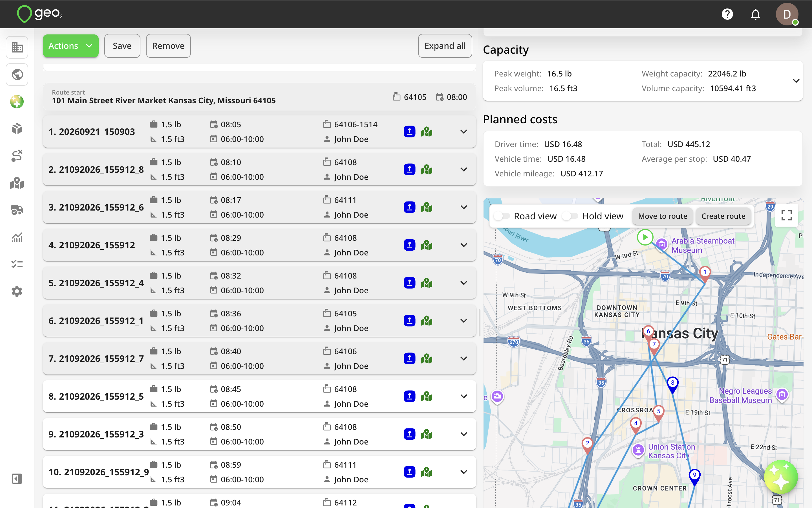This screenshot has height=508, width=812.
Task: Click Move to route button
Action: click(x=662, y=216)
